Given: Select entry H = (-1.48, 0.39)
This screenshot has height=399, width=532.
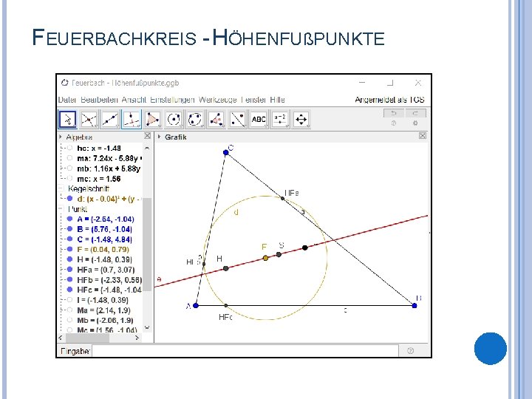Looking at the screenshot, I should click(104, 259).
